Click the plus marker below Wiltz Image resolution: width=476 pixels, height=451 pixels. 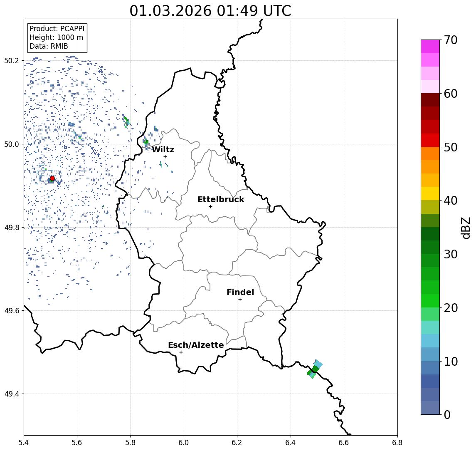click(165, 156)
